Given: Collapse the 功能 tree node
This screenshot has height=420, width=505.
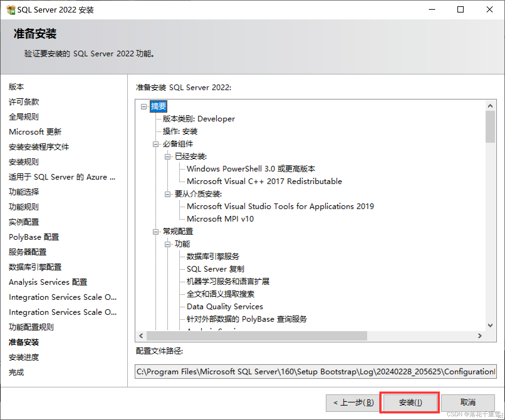Looking at the screenshot, I should click(x=168, y=244).
